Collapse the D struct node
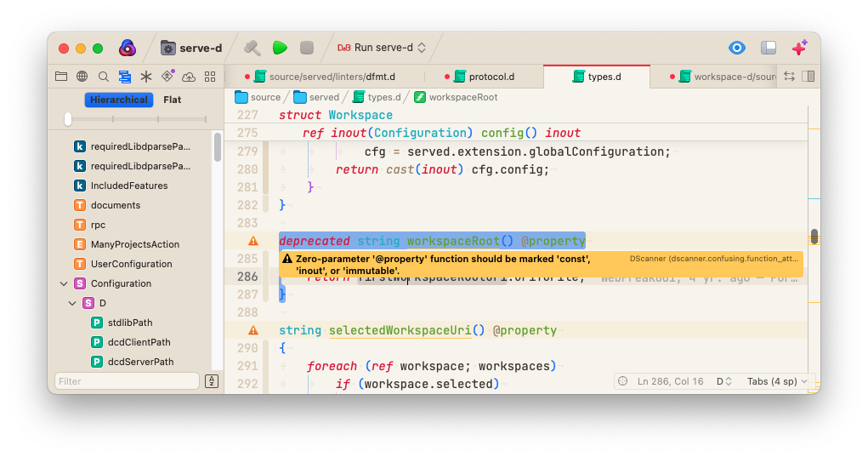This screenshot has height=457, width=868. [x=72, y=303]
